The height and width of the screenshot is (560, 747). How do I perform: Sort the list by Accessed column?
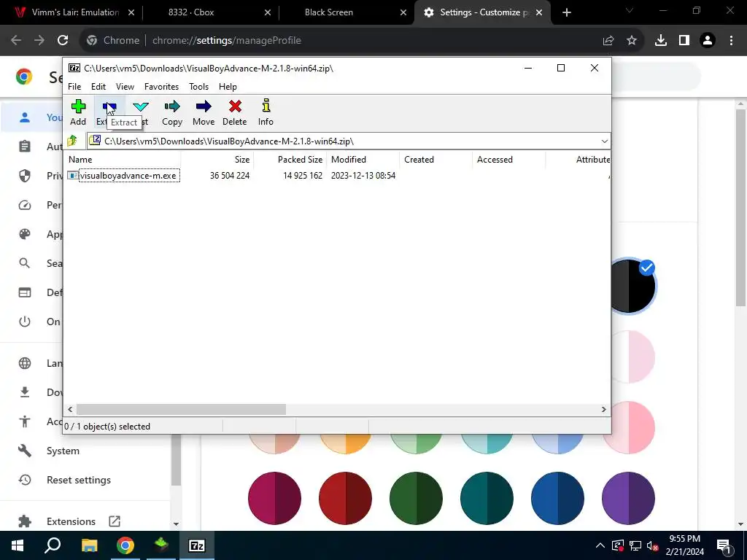click(508, 160)
